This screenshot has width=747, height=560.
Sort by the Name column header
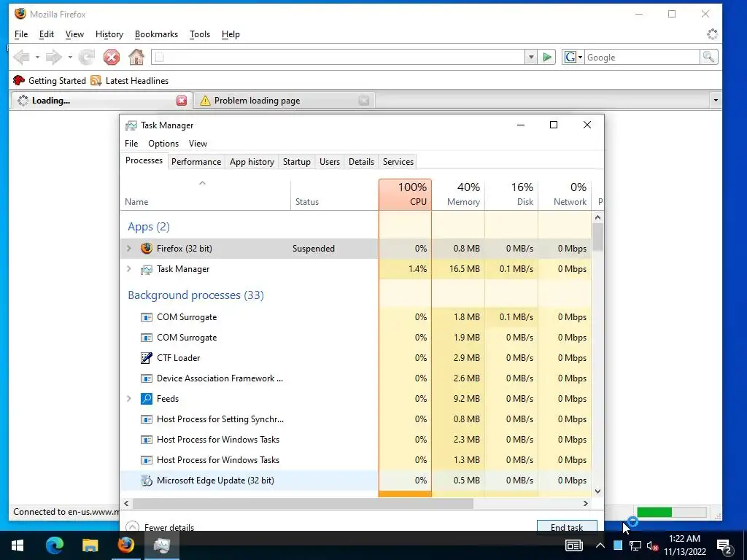point(205,194)
